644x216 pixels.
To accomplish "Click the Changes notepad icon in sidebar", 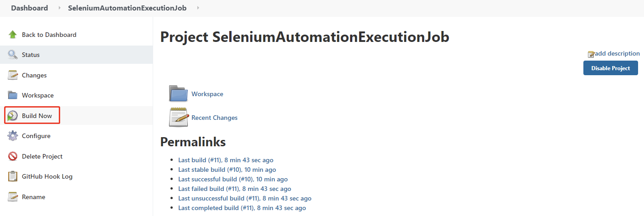I will 13,75.
